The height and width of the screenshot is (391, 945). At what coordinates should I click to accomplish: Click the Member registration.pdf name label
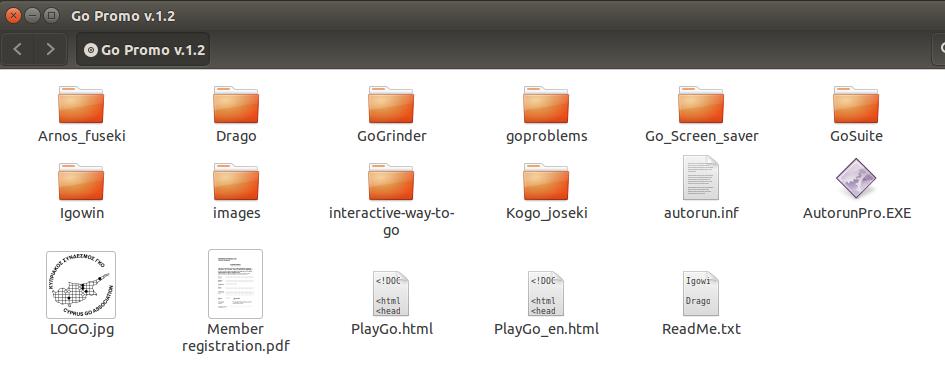point(236,338)
